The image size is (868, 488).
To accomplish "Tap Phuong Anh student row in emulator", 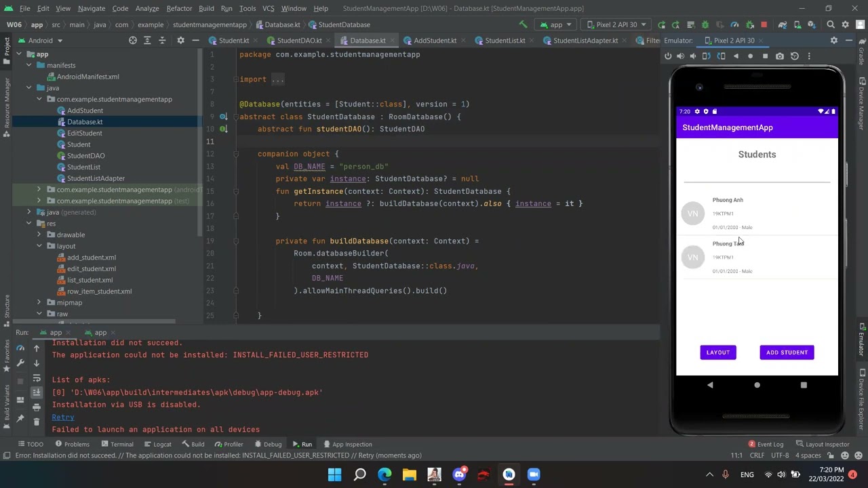I will pyautogui.click(x=757, y=213).
